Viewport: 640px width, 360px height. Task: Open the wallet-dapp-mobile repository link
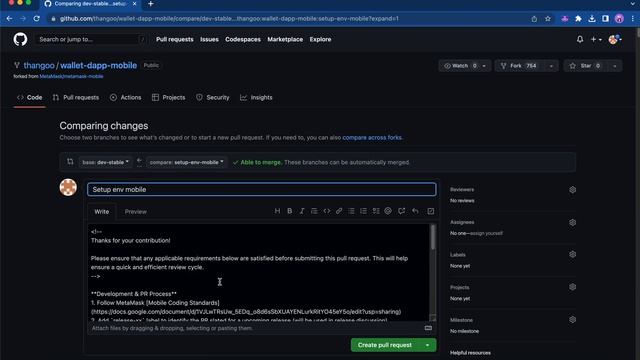tap(98, 65)
